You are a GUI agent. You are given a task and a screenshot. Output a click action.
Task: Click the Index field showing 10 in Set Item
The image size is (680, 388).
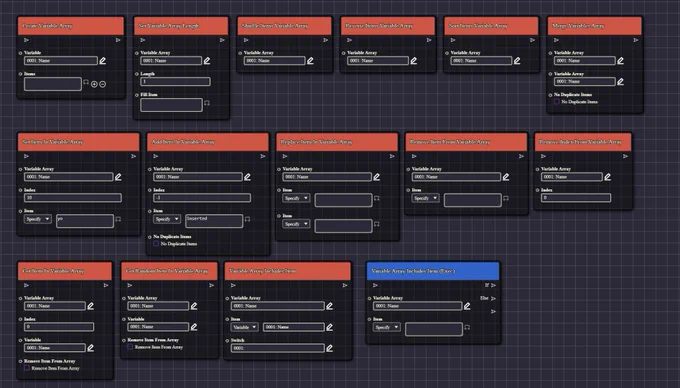(73, 198)
